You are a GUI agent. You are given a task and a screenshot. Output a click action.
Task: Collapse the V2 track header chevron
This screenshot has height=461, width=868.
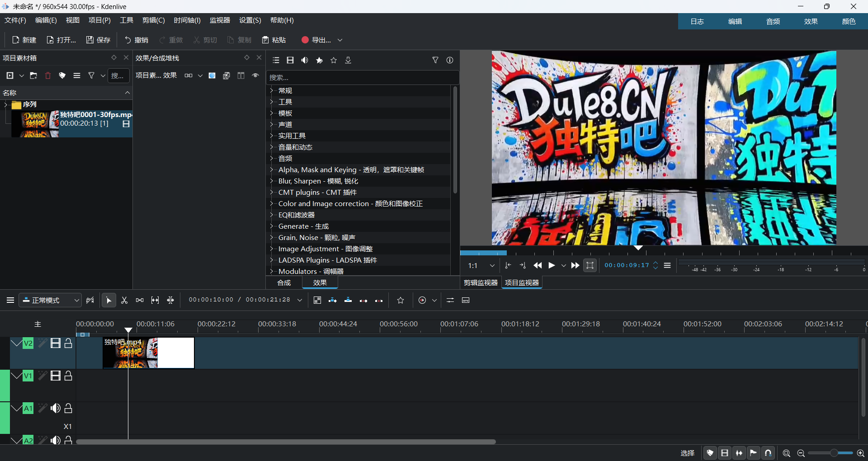pyautogui.click(x=16, y=343)
